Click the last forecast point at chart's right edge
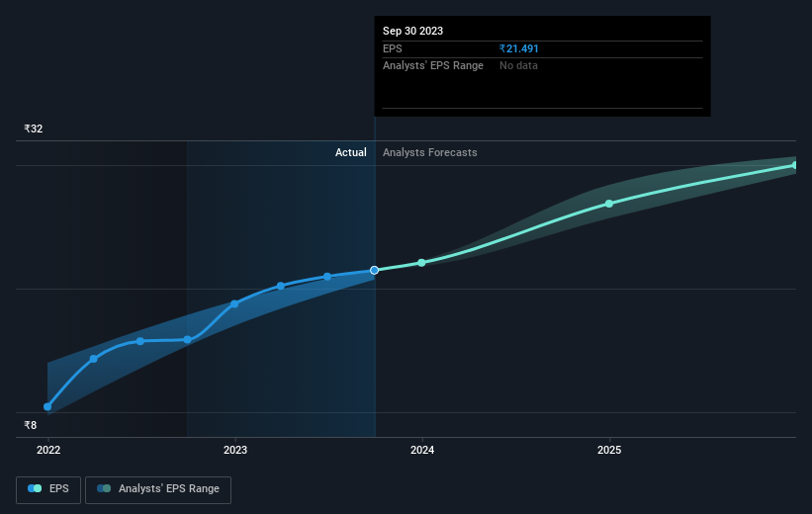This screenshot has height=514, width=812. [x=795, y=166]
